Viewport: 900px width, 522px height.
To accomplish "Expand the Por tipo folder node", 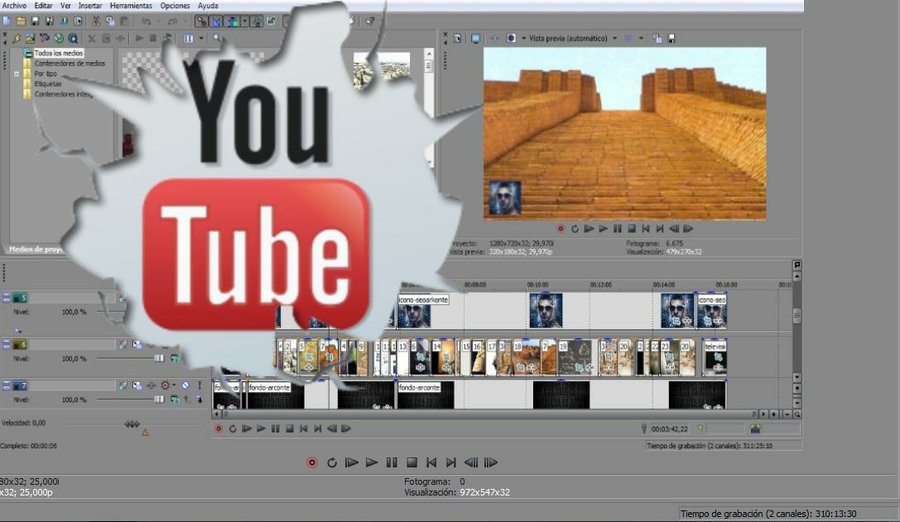I will 17,74.
